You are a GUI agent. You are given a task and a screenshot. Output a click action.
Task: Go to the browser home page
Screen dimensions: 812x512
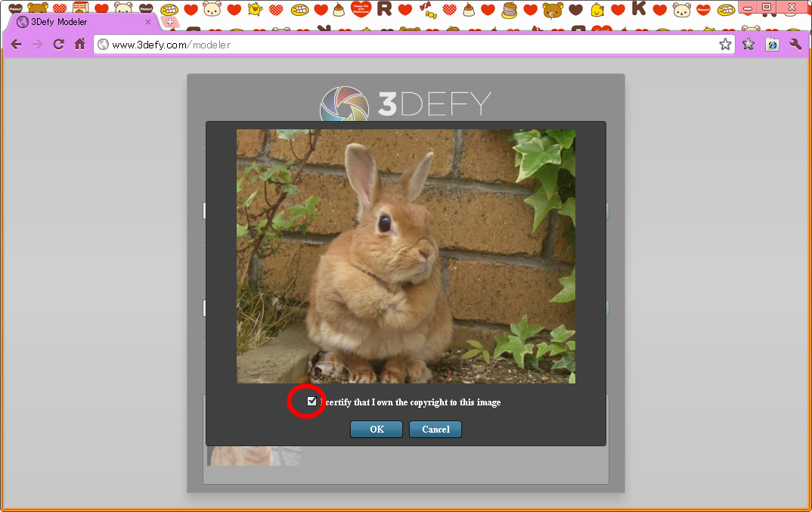tap(79, 45)
